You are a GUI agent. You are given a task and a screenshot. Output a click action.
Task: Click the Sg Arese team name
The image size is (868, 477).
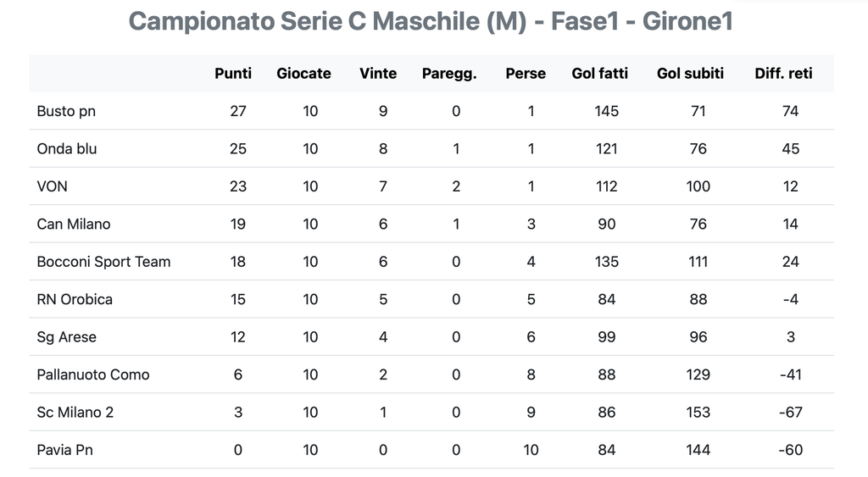pos(67,337)
